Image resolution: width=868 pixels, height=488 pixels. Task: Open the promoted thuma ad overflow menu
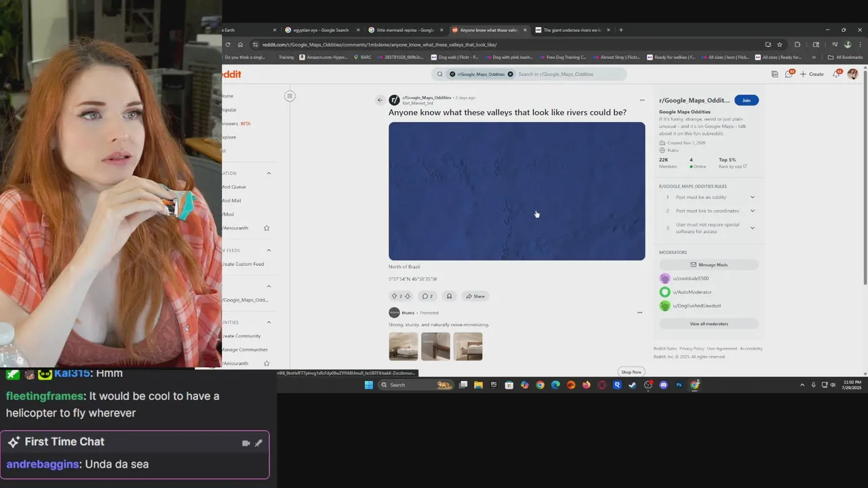pos(639,312)
